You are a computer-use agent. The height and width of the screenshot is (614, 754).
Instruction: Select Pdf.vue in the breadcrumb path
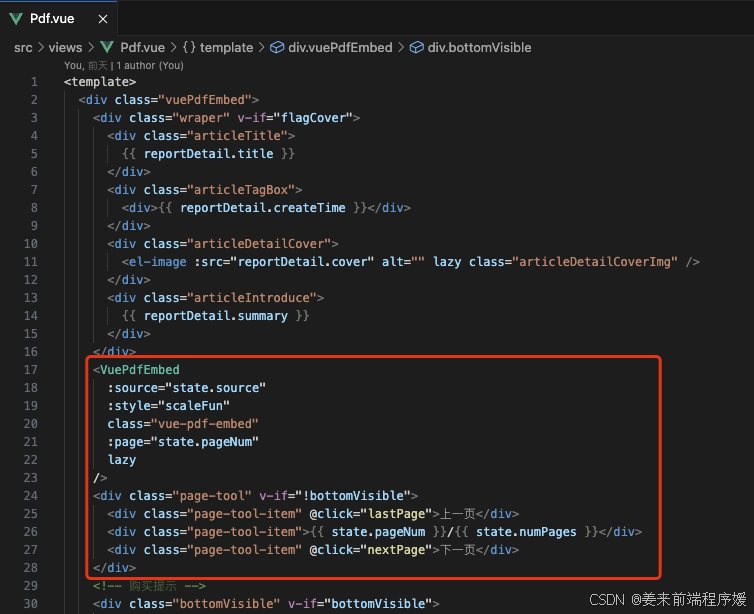coord(142,48)
